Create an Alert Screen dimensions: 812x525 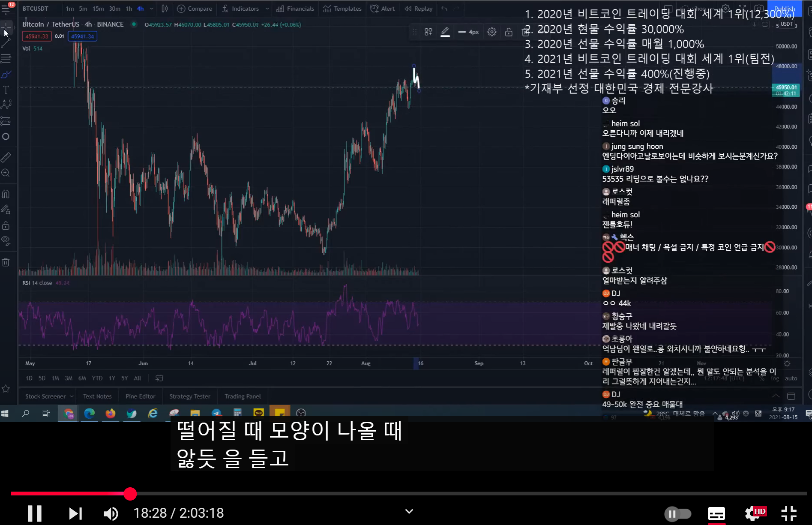click(383, 9)
